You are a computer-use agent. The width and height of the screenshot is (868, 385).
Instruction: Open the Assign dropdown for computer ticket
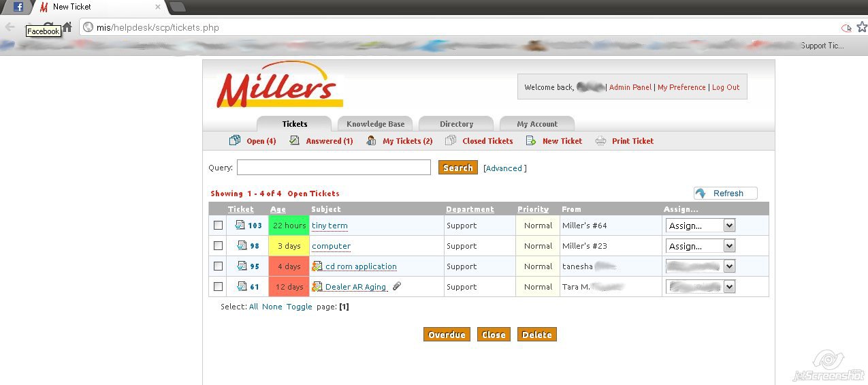[701, 246]
